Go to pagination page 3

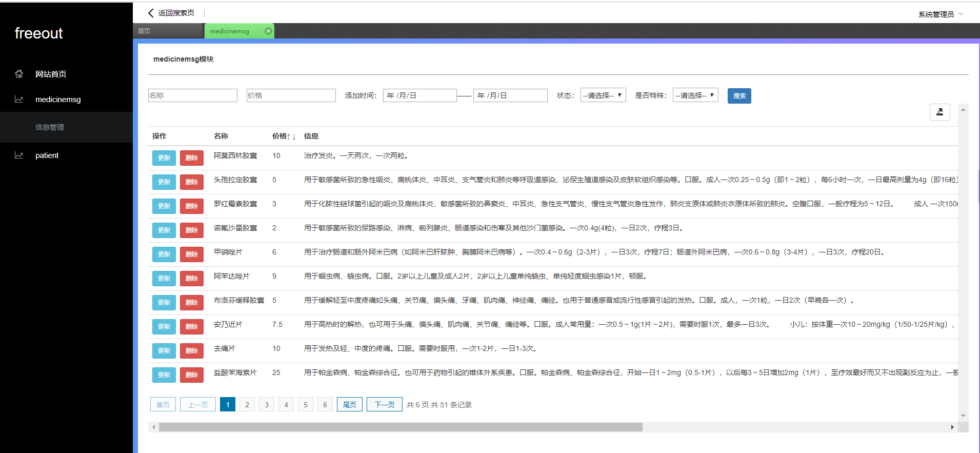pyautogui.click(x=267, y=405)
